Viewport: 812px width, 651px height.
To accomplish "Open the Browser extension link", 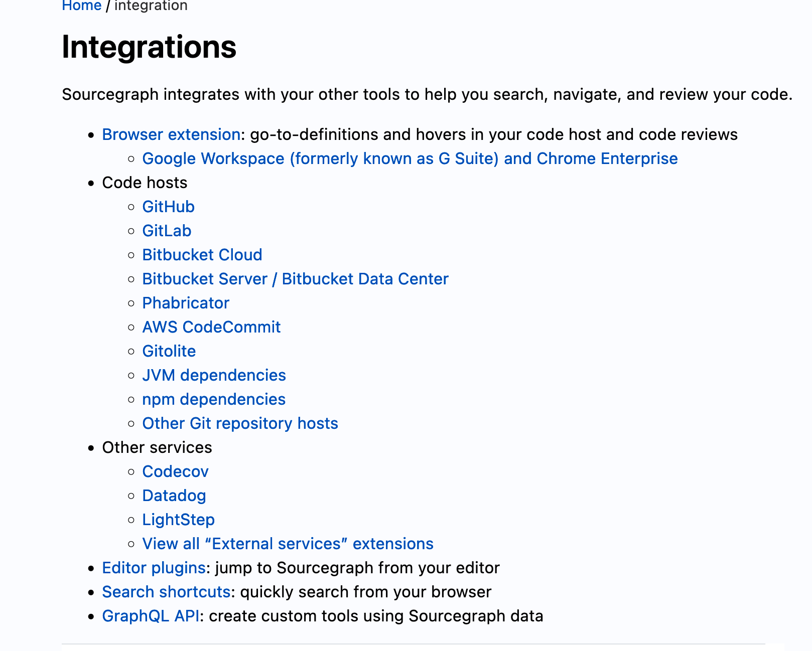I will [x=171, y=134].
